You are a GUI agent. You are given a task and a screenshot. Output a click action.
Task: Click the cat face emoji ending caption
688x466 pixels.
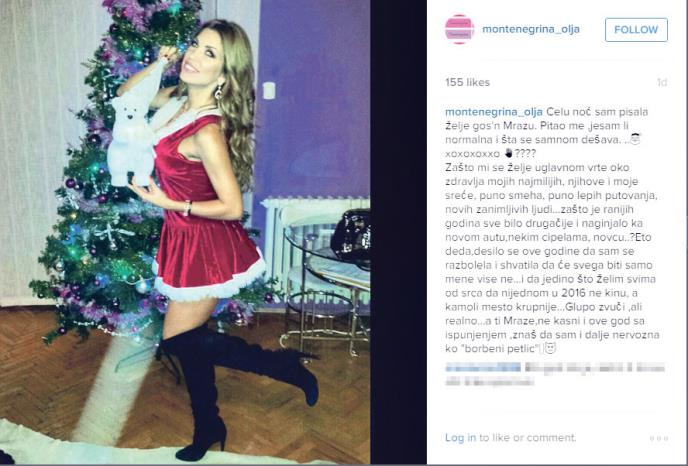coord(550,348)
